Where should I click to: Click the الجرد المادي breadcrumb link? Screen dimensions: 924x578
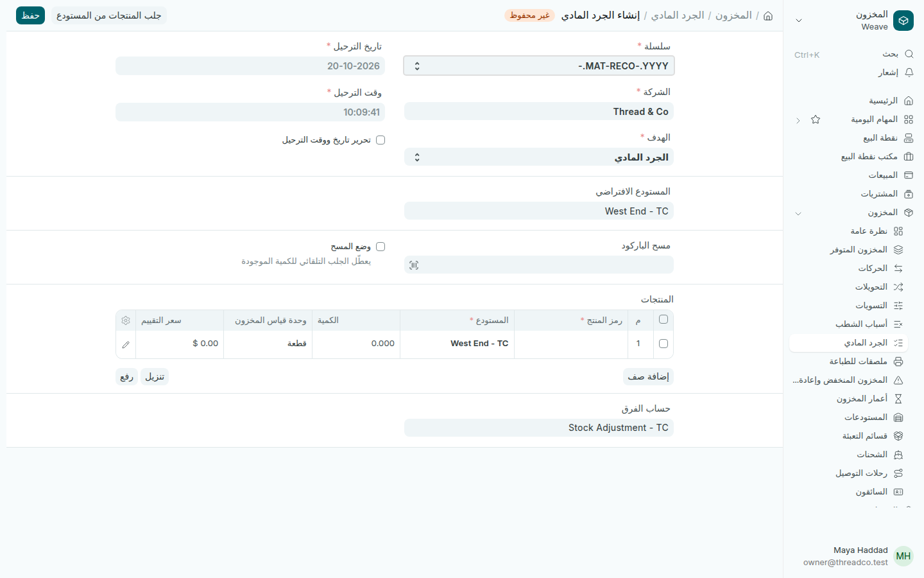point(678,15)
